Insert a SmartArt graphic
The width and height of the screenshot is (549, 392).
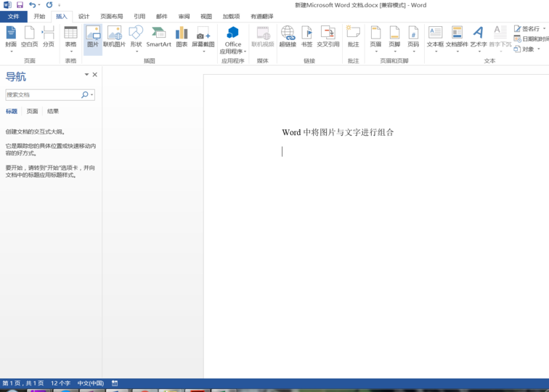(158, 37)
